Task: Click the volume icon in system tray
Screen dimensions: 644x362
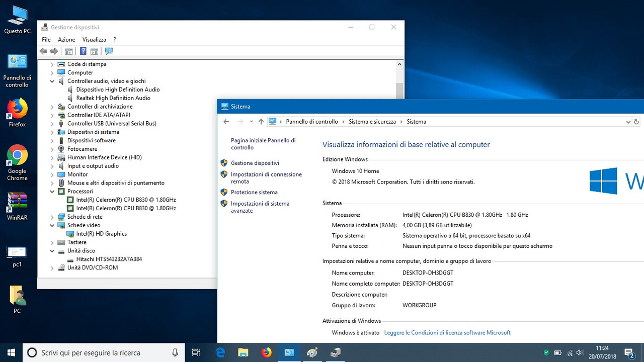Action: pyautogui.click(x=580, y=352)
